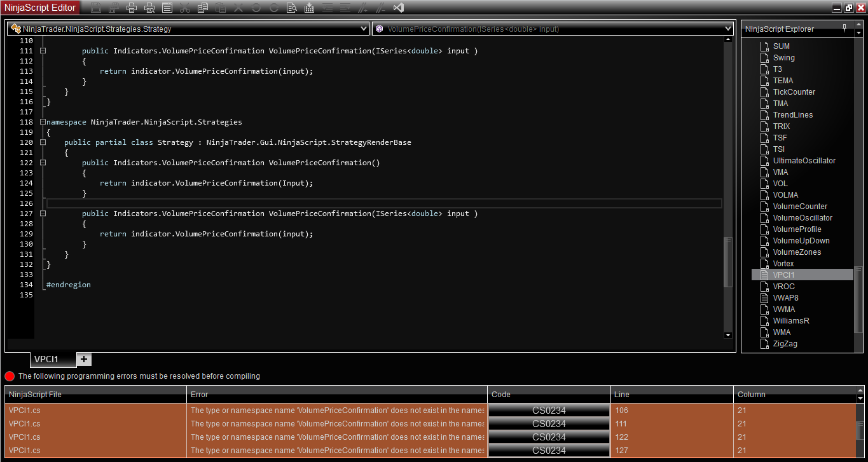Select VPCI1 in NinjaScript Explorer
The width and height of the screenshot is (868, 462).
click(803, 275)
